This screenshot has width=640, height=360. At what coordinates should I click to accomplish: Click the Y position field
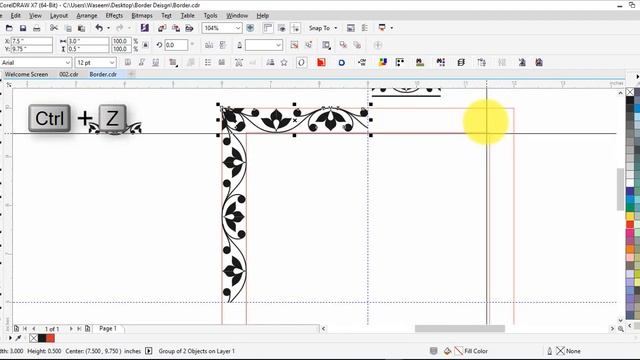tap(31, 49)
